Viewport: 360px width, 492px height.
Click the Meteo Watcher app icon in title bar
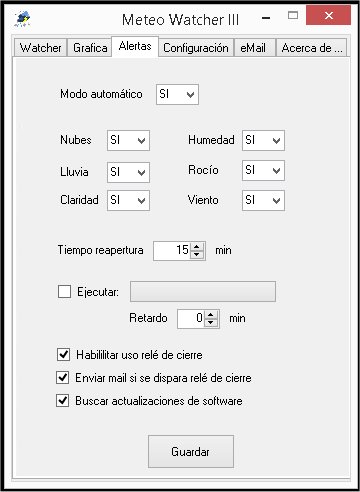[x=23, y=18]
